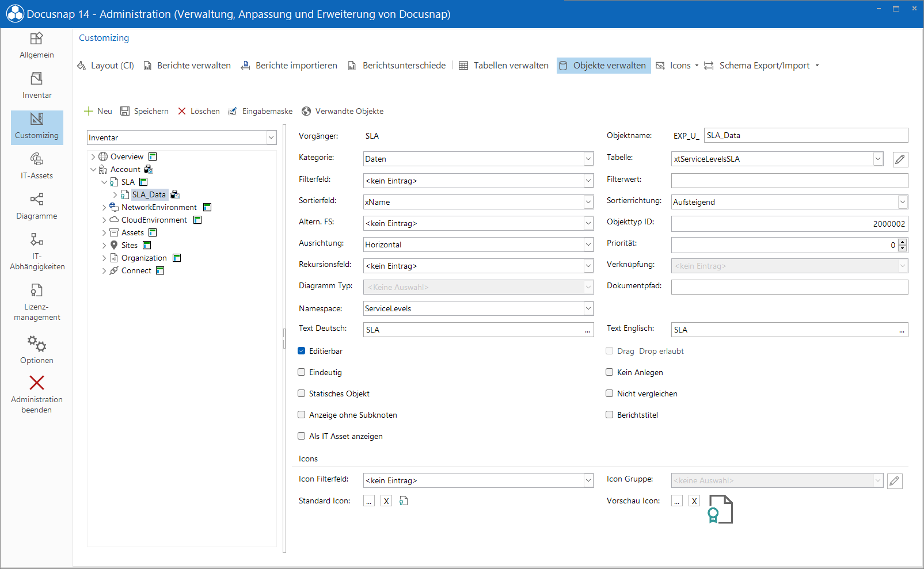Open Optionen gear settings
The width and height of the screenshot is (924, 569).
[x=37, y=350]
